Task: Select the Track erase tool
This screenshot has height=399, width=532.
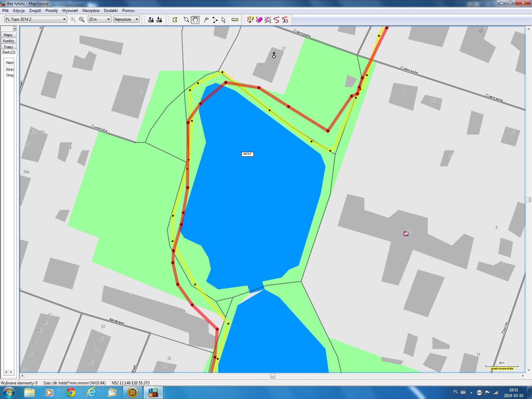Action: click(259, 20)
